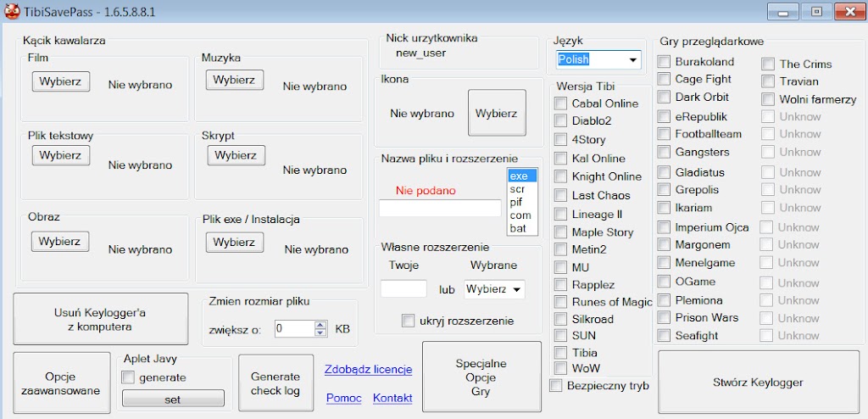Click the set button in Aplet Javy
The width and height of the screenshot is (868, 419).
click(x=173, y=399)
